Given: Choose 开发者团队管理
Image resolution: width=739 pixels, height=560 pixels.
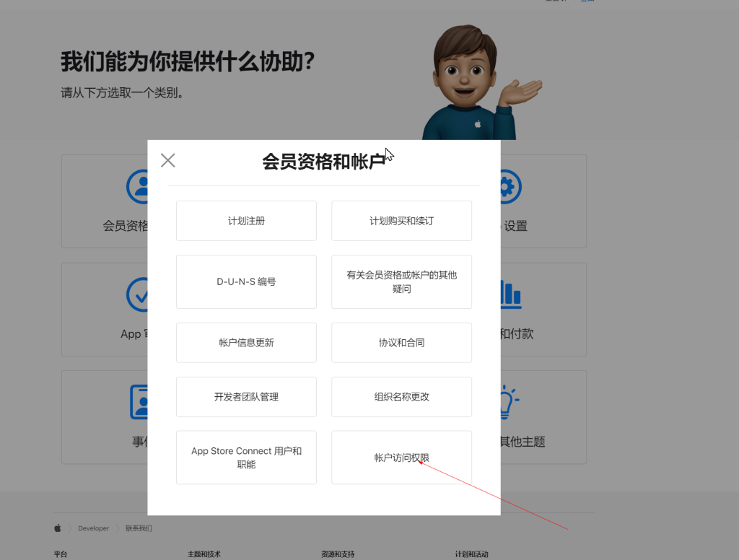Looking at the screenshot, I should pyautogui.click(x=246, y=397).
